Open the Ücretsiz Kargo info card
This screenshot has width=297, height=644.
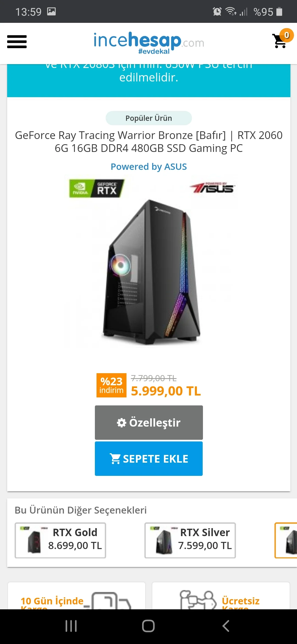tap(221, 596)
